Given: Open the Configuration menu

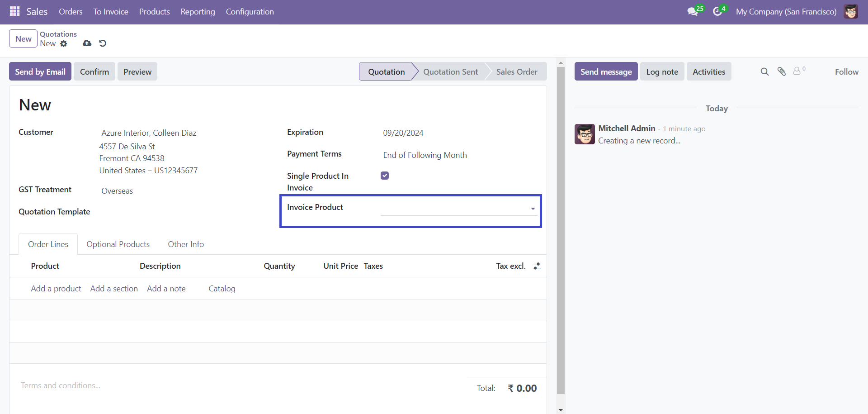Looking at the screenshot, I should coord(250,12).
